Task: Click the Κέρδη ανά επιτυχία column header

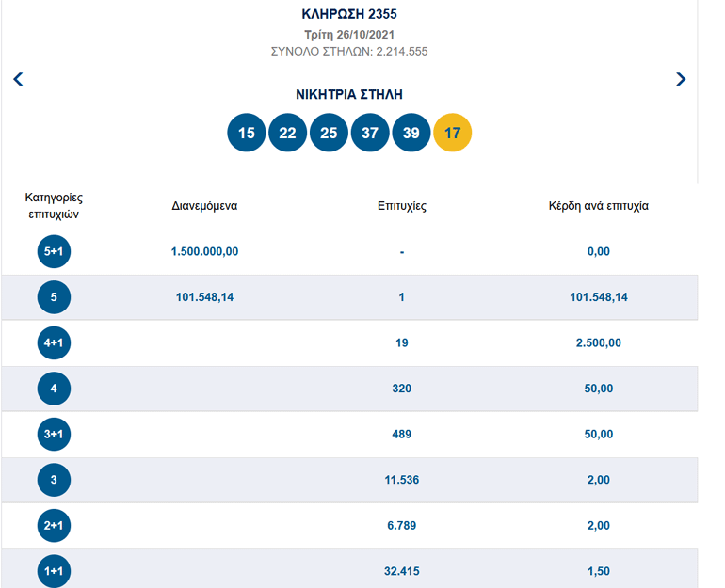Action: [598, 206]
